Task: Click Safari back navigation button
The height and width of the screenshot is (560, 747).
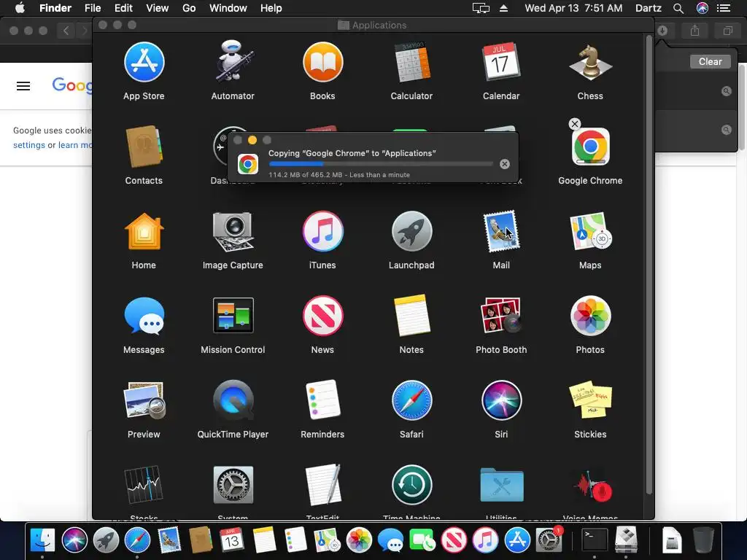Action: tap(66, 31)
